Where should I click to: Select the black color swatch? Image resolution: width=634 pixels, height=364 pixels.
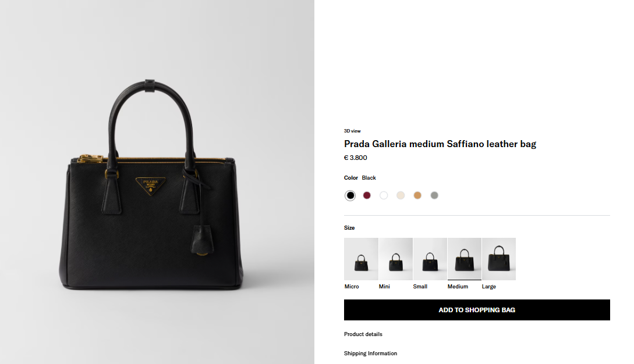pyautogui.click(x=350, y=195)
